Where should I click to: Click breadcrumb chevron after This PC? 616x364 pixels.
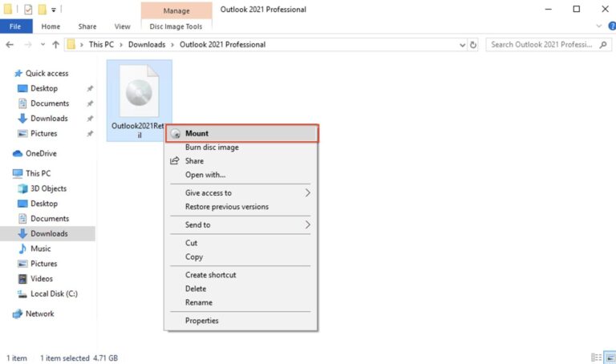pos(121,45)
